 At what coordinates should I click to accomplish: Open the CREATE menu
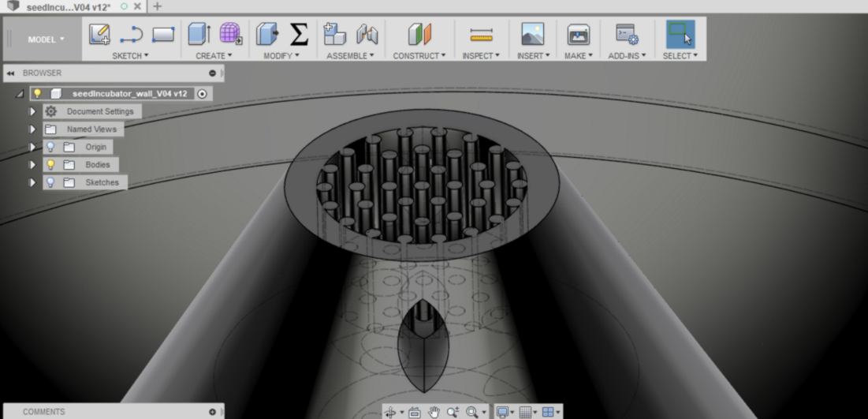point(214,55)
